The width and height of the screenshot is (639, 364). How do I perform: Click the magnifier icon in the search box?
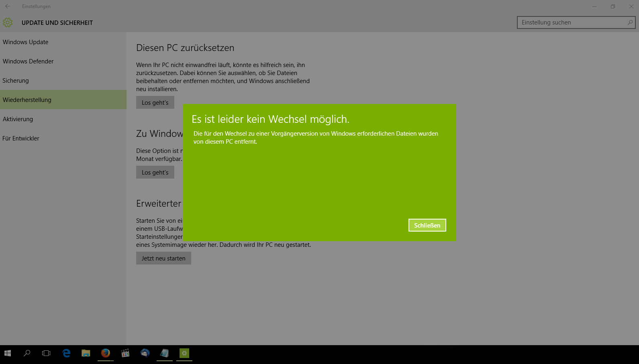(630, 22)
